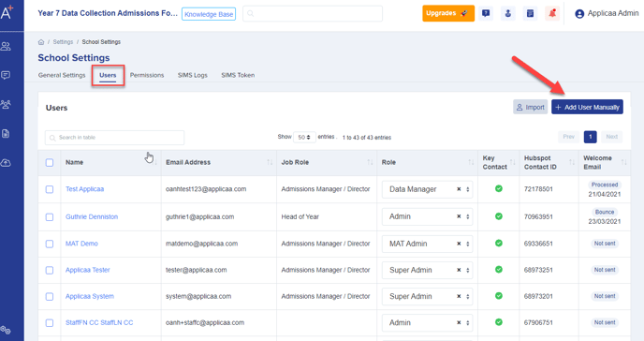This screenshot has height=341, width=644.
Task: Select all users with header checkbox
Action: pyautogui.click(x=50, y=163)
